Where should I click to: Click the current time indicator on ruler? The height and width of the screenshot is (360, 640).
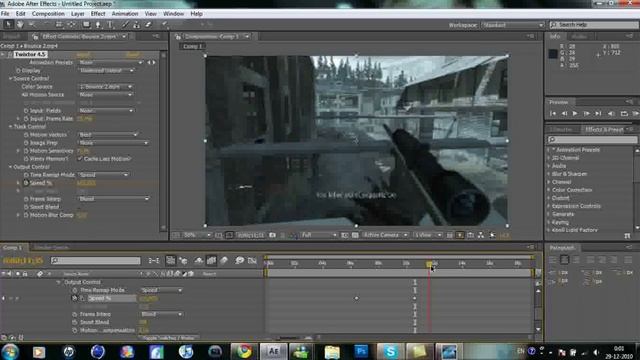pos(429,264)
